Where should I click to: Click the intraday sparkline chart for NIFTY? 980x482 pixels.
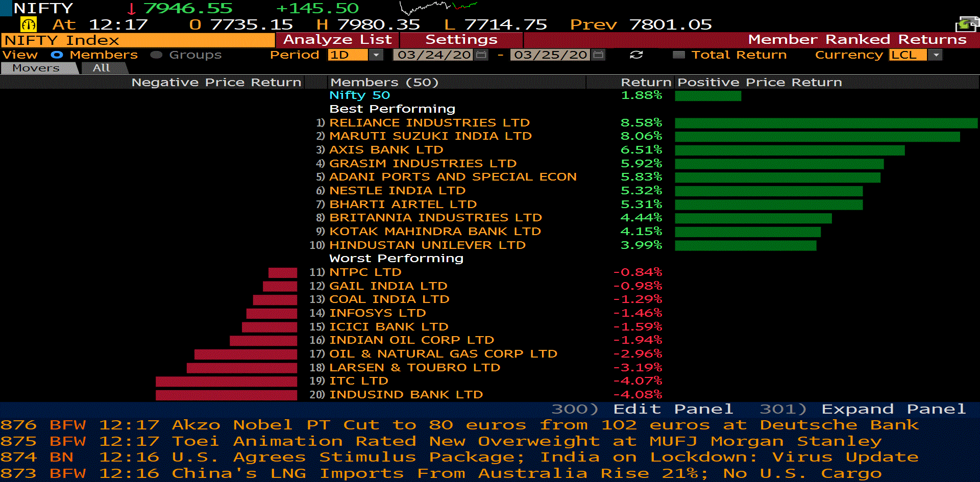[x=438, y=8]
